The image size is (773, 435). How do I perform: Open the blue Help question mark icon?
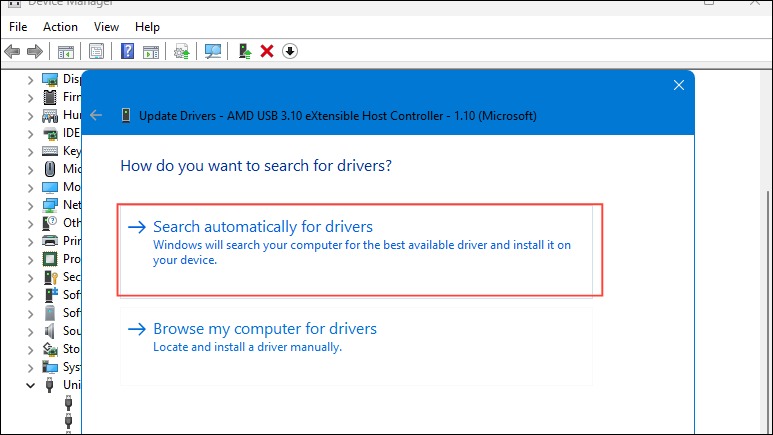click(x=127, y=51)
